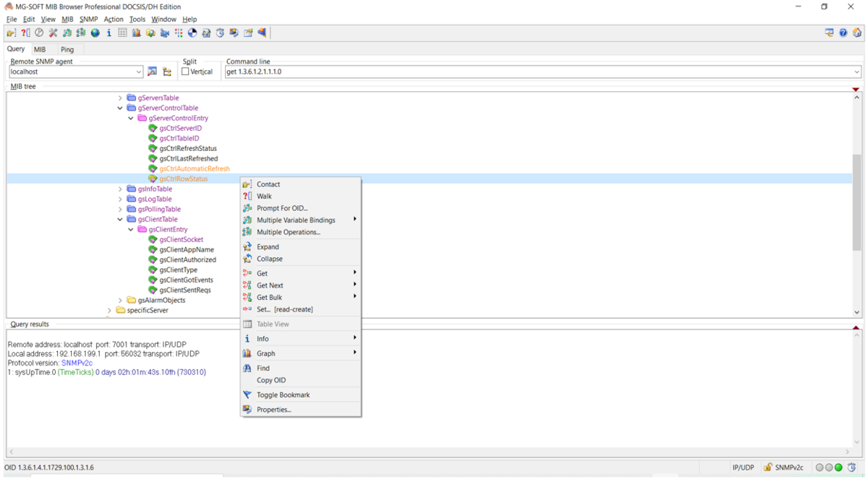Click the Contact agent toolbar icon
Image resolution: width=868 pixels, height=482 pixels.
(11, 33)
